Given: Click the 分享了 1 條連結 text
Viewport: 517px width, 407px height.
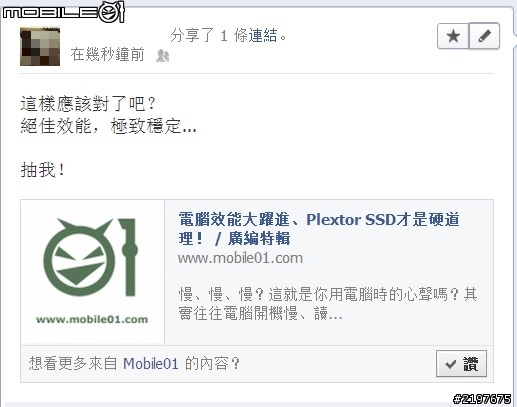Looking at the screenshot, I should tap(228, 35).
